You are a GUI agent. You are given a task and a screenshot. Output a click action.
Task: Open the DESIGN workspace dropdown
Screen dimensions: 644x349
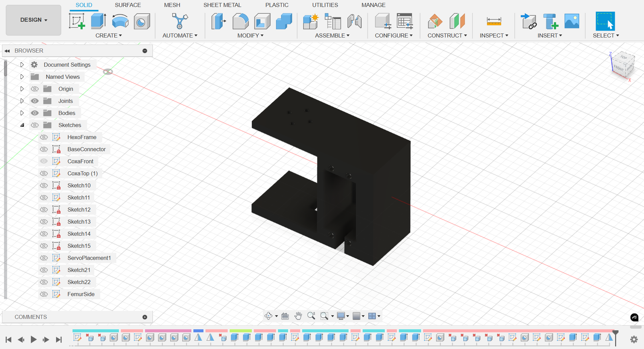point(33,20)
